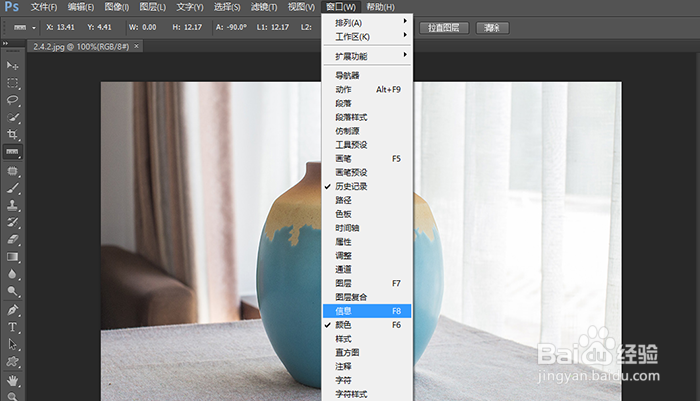
Task: Select the Clone Stamp tool
Action: click(12, 205)
